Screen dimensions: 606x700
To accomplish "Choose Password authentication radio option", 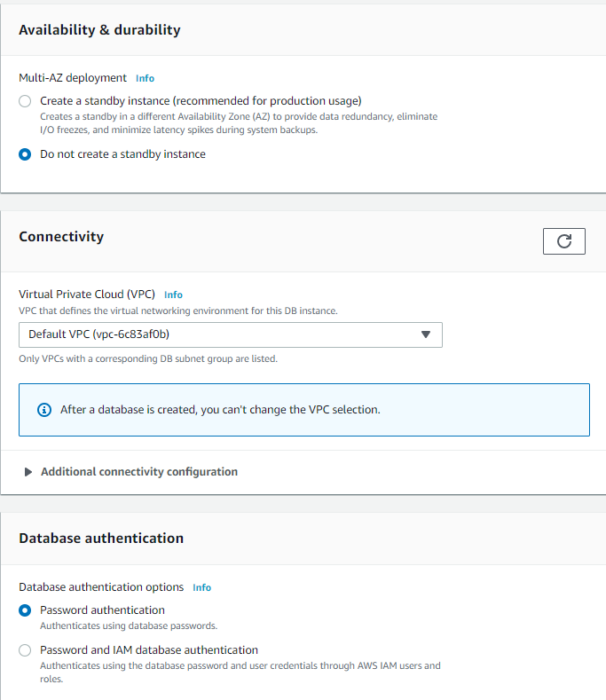I will [x=25, y=610].
